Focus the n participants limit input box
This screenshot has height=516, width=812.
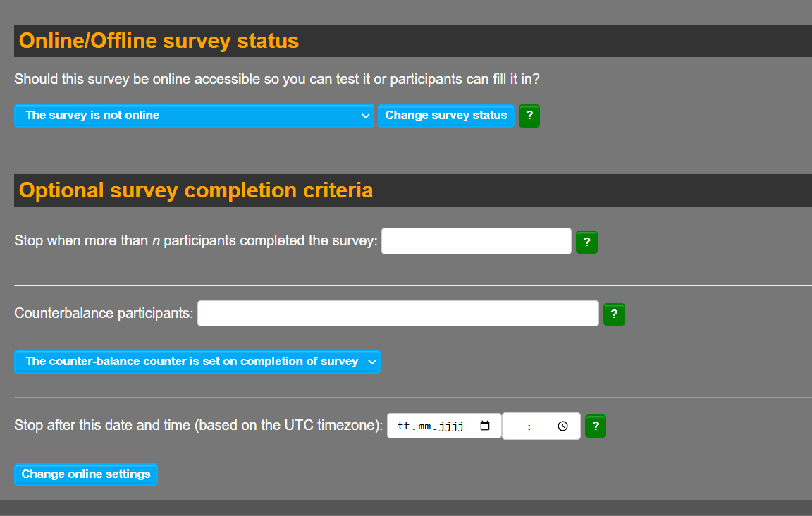[476, 241]
